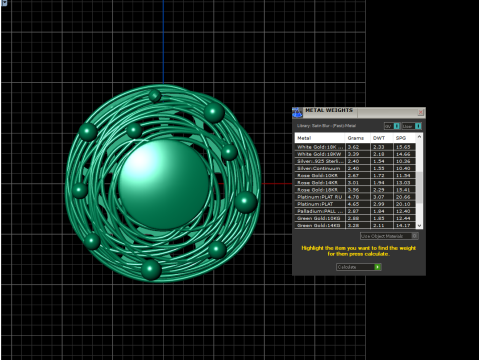Click the 3.07 DWT value
Viewport: 480px width, 360px height.
pos(379,197)
